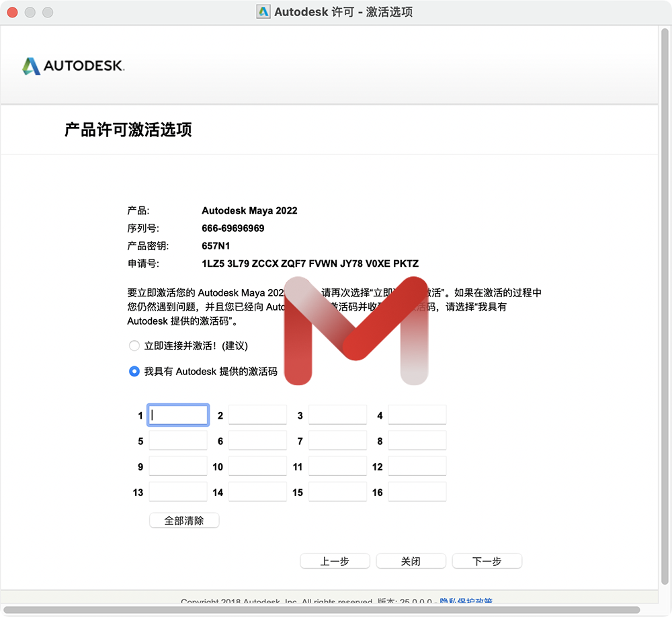Focus activation code field 5
Image resolution: width=672 pixels, height=617 pixels.
[x=178, y=441]
